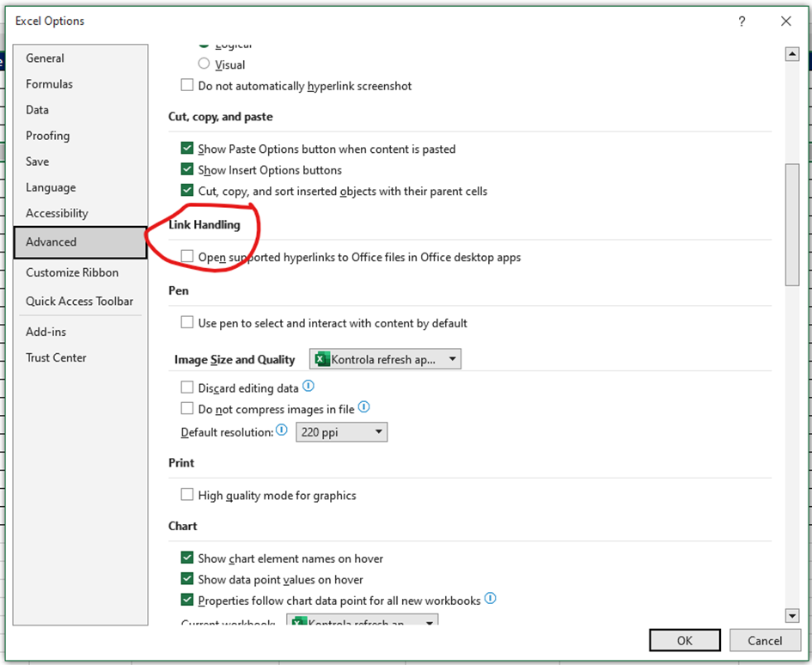Open the Data options category
The width and height of the screenshot is (812, 665).
[80, 110]
